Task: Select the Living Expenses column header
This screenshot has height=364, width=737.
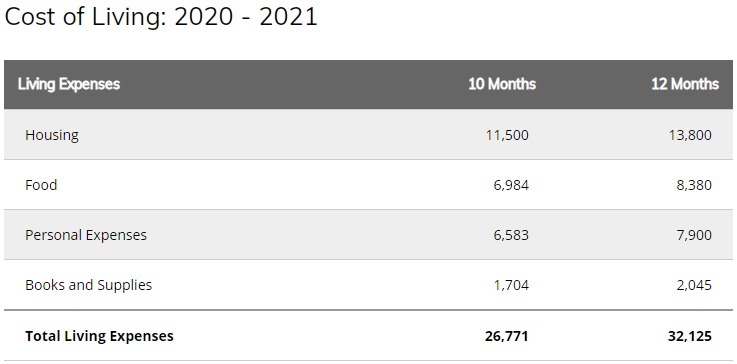Action: (69, 84)
